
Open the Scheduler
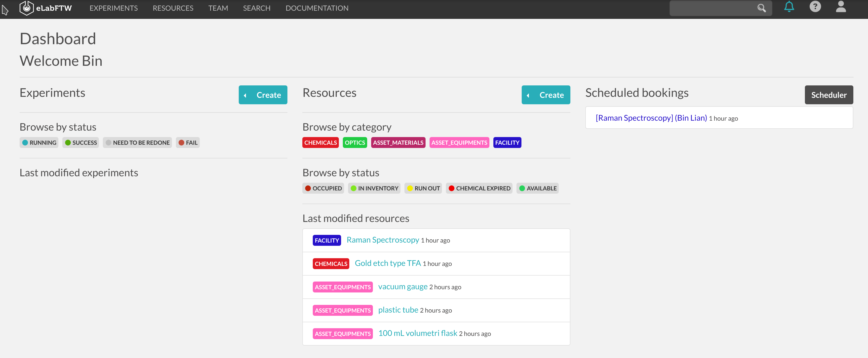[x=829, y=95]
